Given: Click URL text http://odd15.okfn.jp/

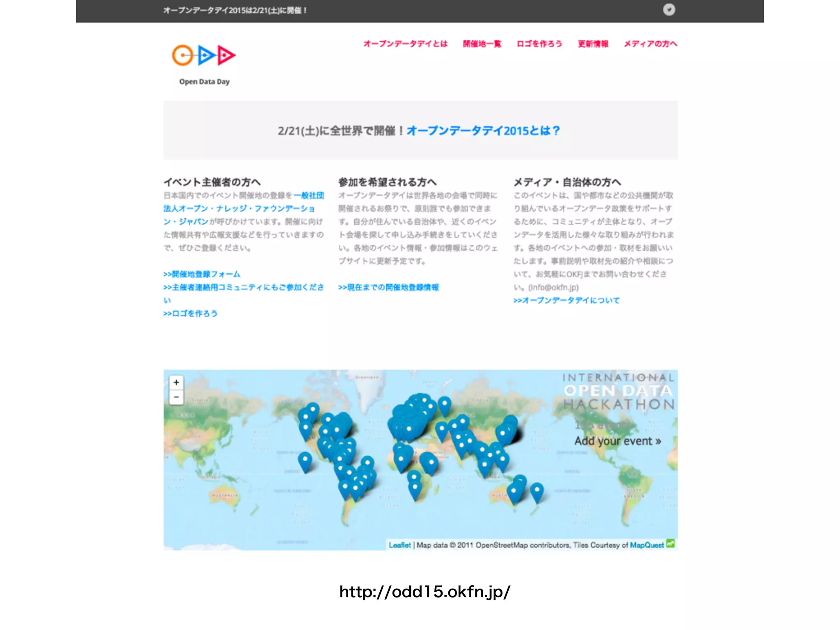Looking at the screenshot, I should pos(425,592).
